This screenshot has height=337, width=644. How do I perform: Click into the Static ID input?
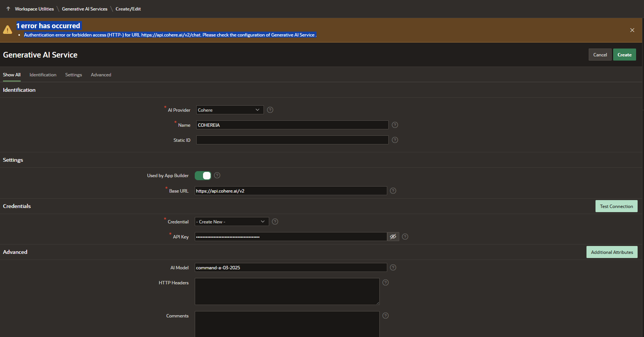tap(292, 140)
